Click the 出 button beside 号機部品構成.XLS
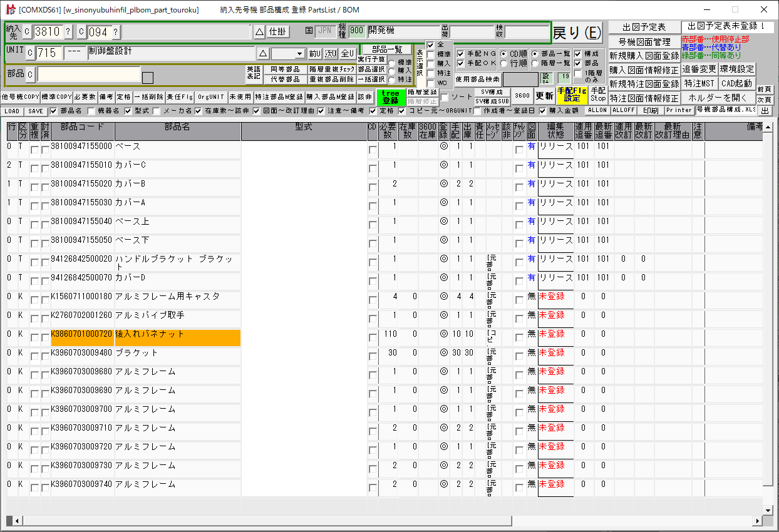The height and width of the screenshot is (532, 779). [765, 111]
